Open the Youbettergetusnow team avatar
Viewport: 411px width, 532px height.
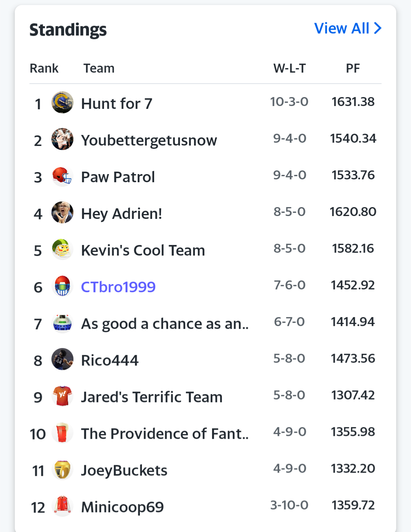[62, 139]
